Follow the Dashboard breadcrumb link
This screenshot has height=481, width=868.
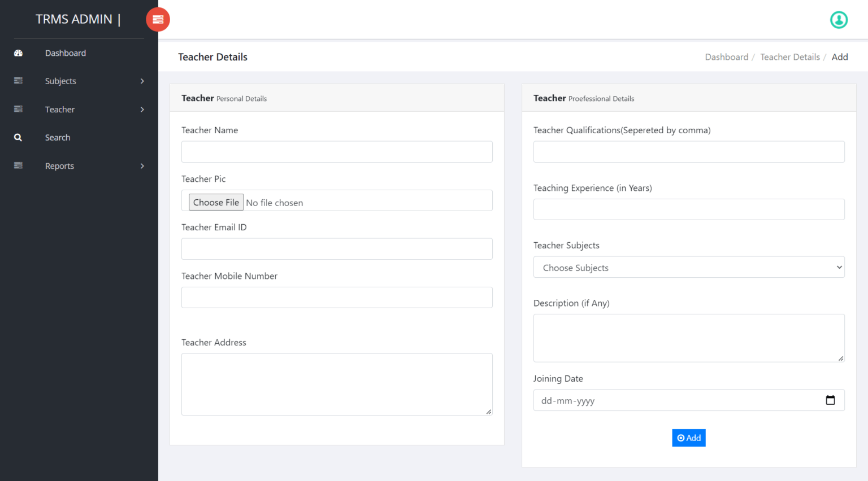(726, 57)
